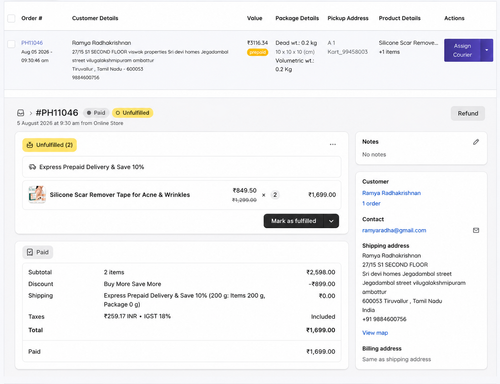Click the Customer Details column header
500x384 pixels.
(x=95, y=18)
